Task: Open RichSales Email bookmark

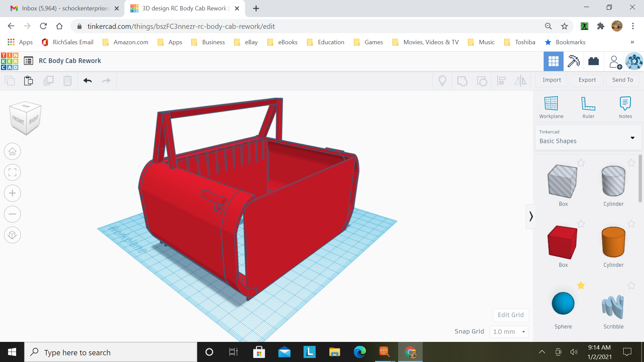Action: [x=67, y=42]
